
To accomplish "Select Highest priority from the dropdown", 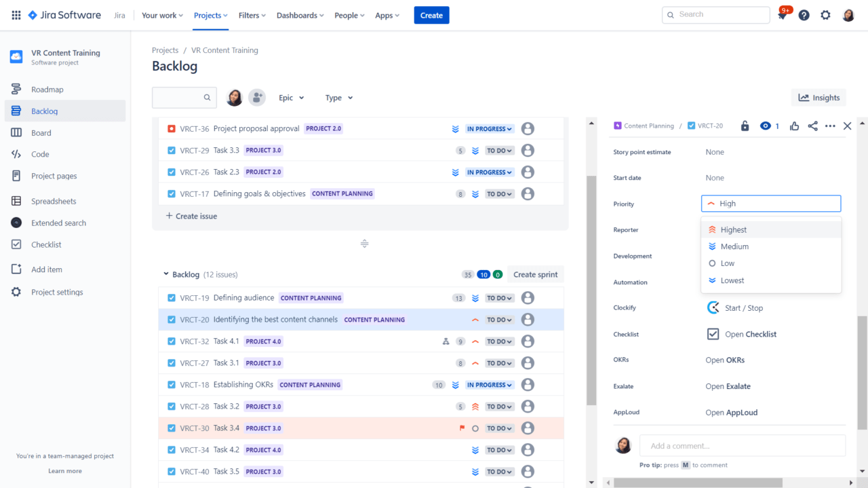I will click(x=734, y=229).
